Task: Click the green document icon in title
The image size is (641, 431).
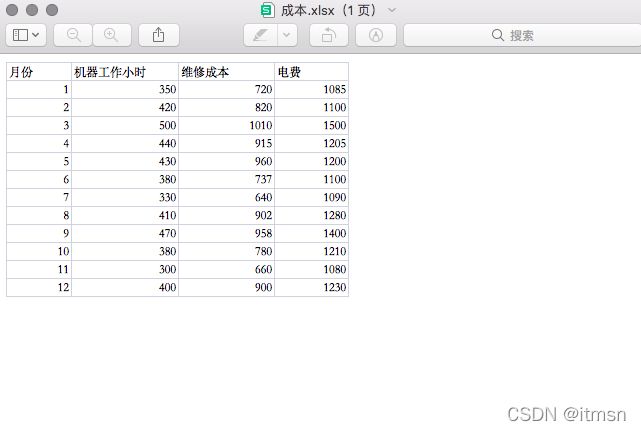Action: point(267,10)
